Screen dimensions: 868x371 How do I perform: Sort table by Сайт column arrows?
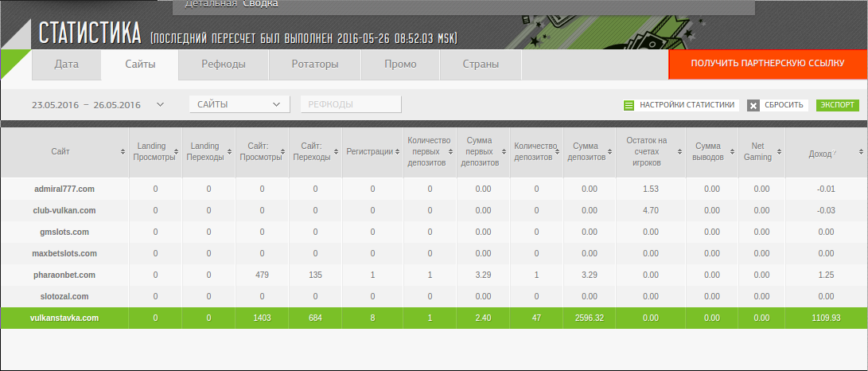(x=123, y=152)
